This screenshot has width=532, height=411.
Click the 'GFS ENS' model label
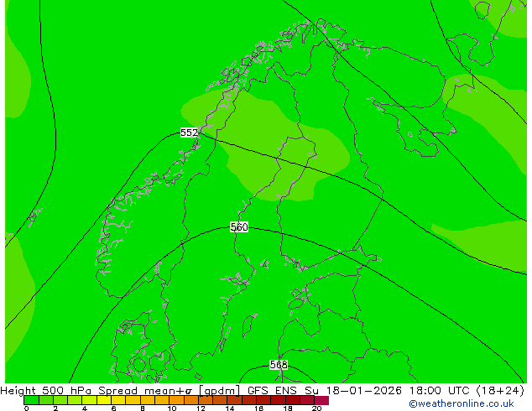pyautogui.click(x=272, y=391)
